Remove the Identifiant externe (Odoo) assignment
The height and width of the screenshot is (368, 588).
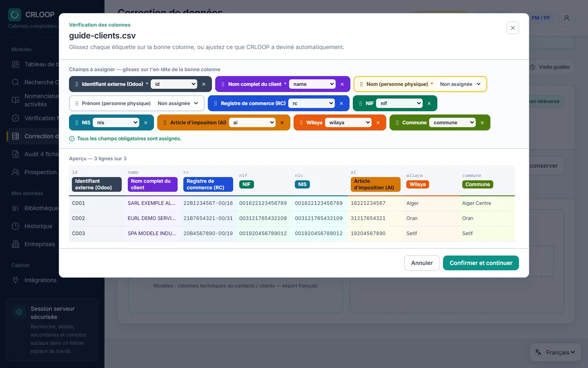pos(204,84)
